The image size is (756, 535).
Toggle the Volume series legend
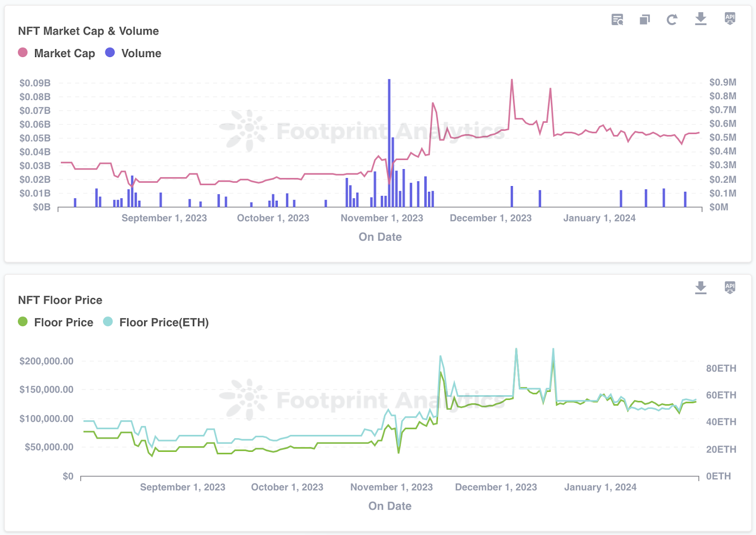141,53
